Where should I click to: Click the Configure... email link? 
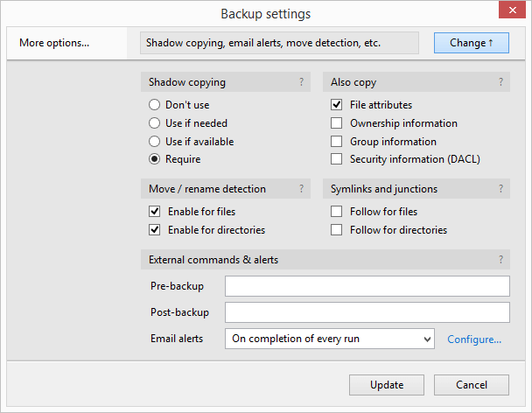coord(474,339)
